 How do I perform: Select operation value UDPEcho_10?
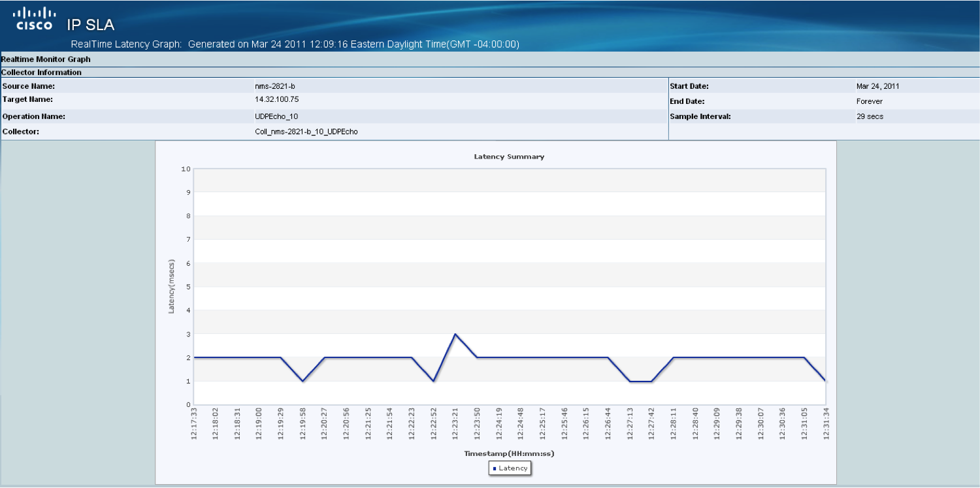(x=276, y=116)
